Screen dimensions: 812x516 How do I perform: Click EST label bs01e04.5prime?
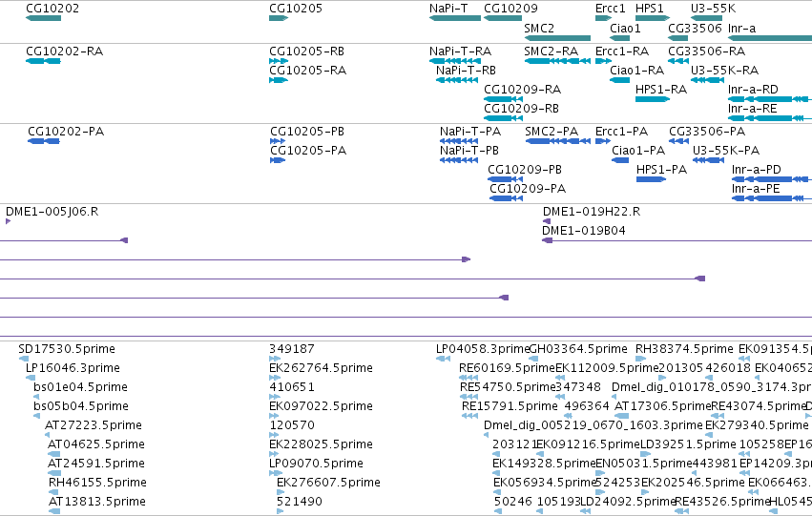click(80, 387)
